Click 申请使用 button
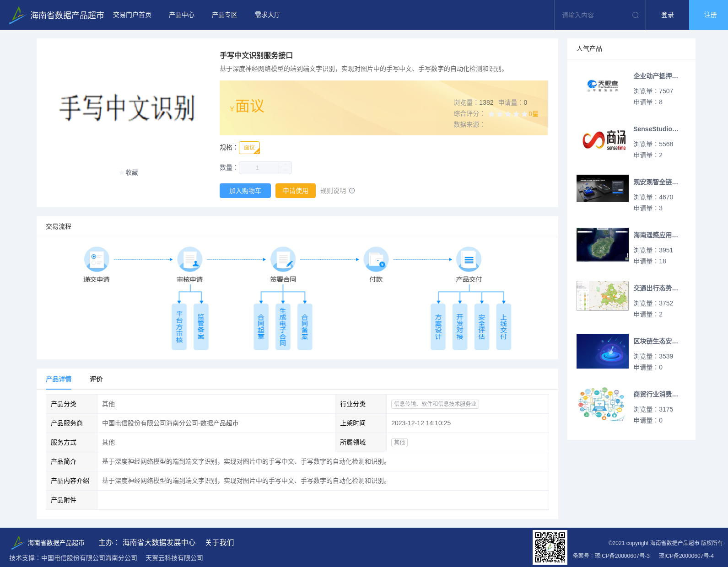The image size is (728, 567). [296, 191]
